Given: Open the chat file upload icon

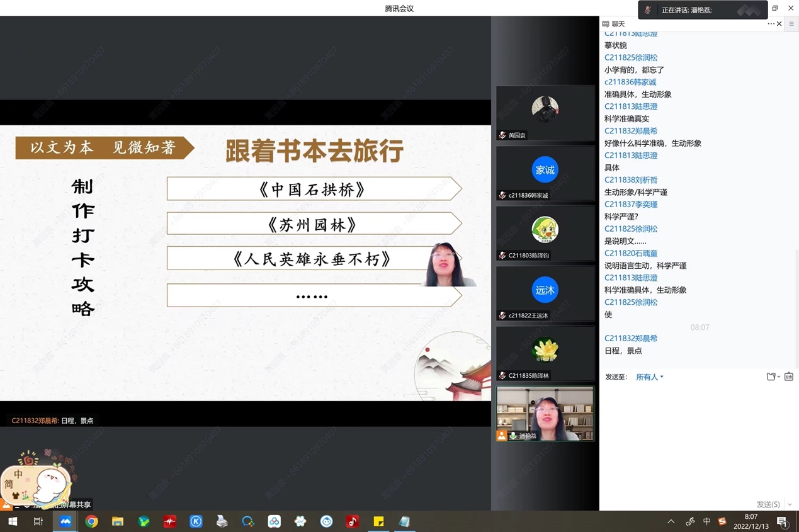Looking at the screenshot, I should pyautogui.click(x=771, y=377).
